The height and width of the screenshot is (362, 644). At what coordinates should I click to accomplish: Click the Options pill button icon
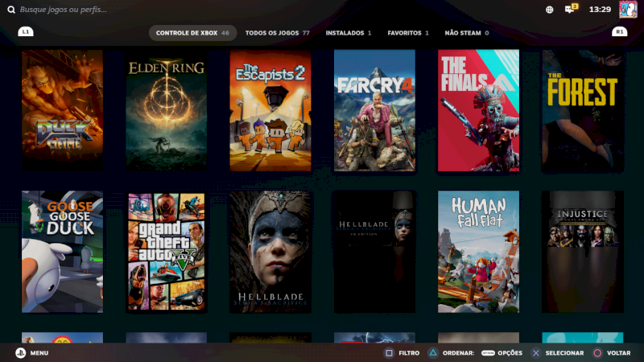(488, 353)
